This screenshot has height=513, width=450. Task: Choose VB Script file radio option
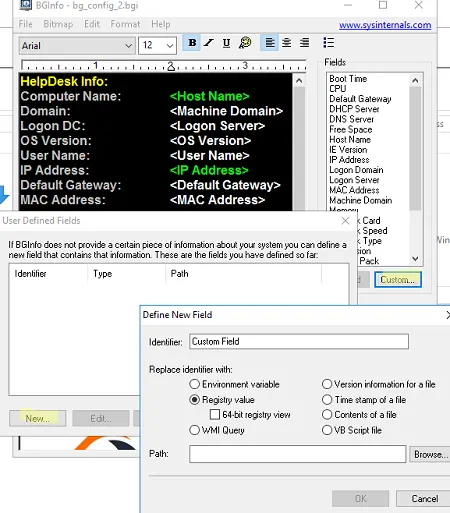[327, 430]
